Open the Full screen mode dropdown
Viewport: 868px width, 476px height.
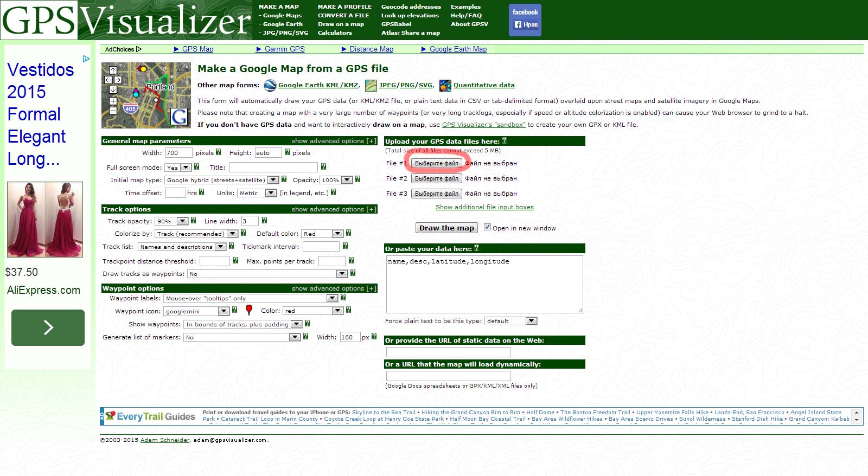[178, 168]
